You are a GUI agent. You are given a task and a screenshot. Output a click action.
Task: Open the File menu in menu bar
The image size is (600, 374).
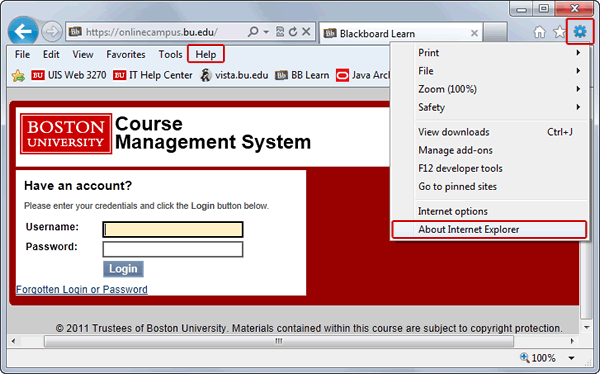click(22, 54)
